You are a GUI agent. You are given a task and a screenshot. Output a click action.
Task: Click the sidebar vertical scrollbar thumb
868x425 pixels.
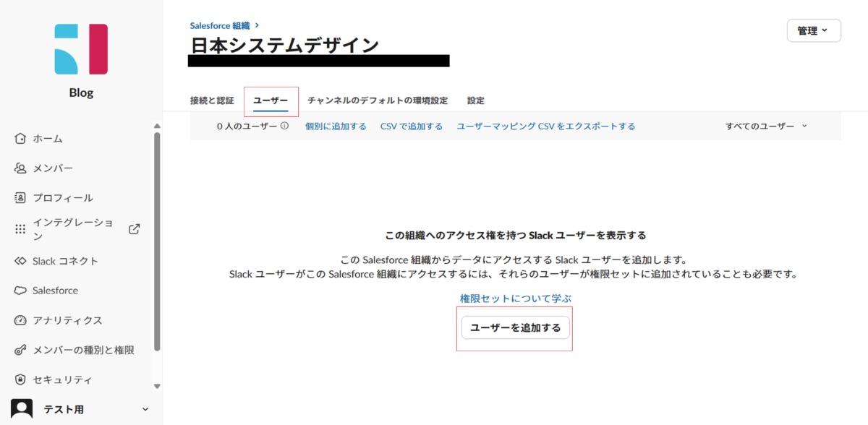pos(158,241)
